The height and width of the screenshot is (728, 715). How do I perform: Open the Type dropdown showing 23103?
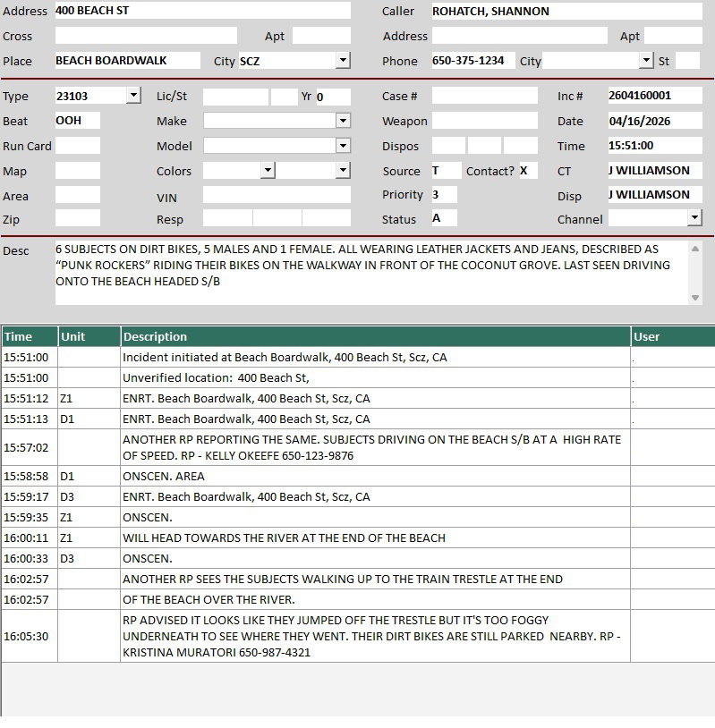click(x=133, y=96)
